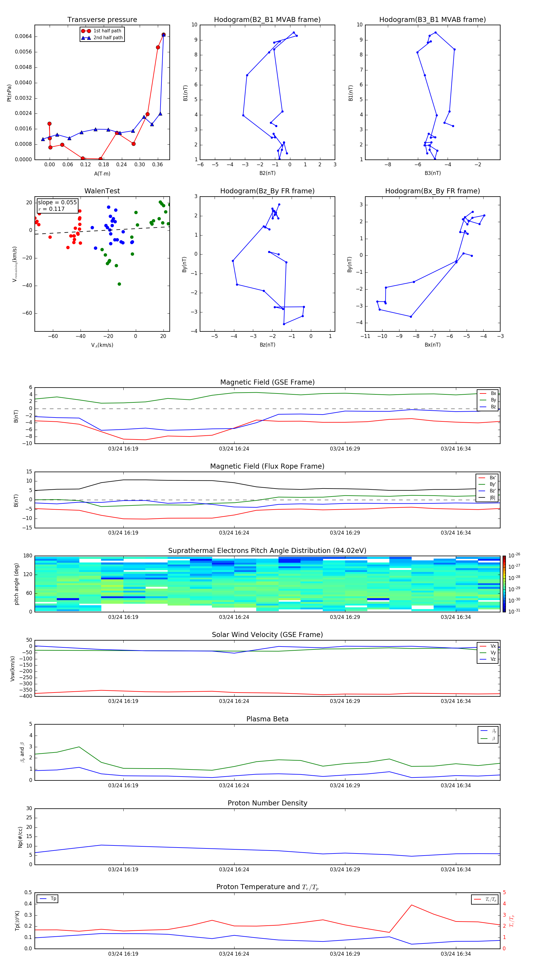Screen dimensions: 535x980
Task: Click the "Magnetic Field (GSE Frame)" title
Action: pos(267,382)
